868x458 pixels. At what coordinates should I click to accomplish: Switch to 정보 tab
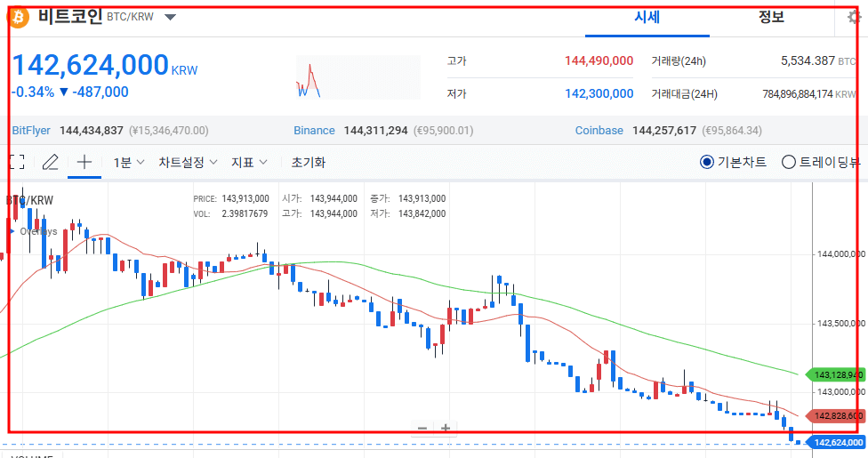[771, 17]
